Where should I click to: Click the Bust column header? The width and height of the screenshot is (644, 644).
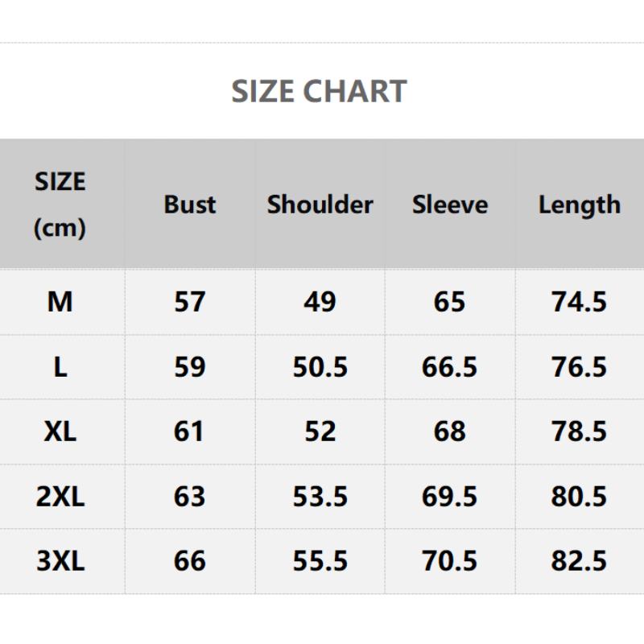[x=190, y=204]
